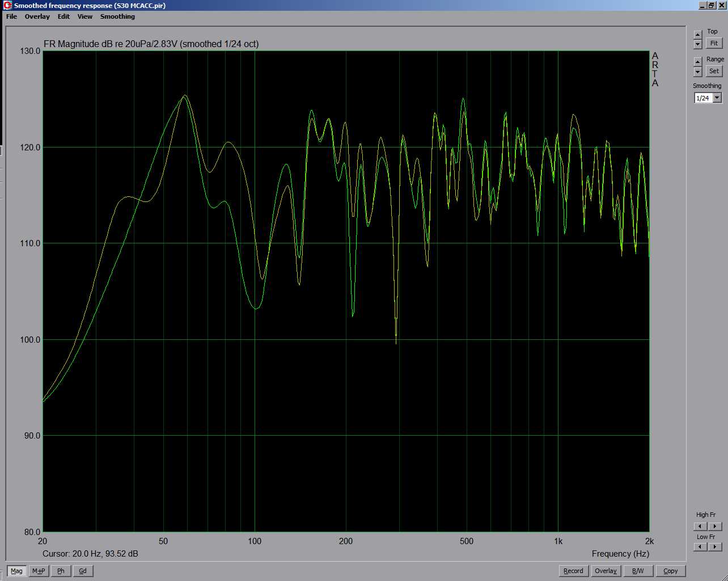This screenshot has width=728, height=581.
Task: Toggle B/W color mode button
Action: pyautogui.click(x=638, y=571)
